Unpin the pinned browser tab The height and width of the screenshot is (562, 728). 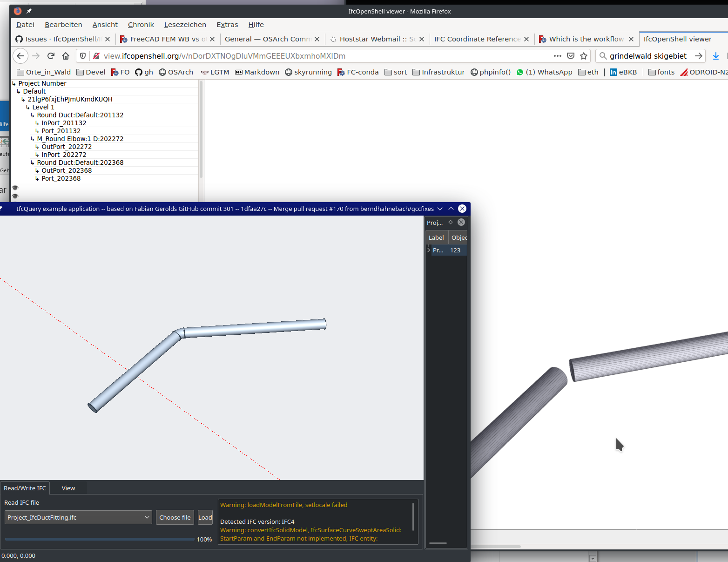tap(29, 11)
